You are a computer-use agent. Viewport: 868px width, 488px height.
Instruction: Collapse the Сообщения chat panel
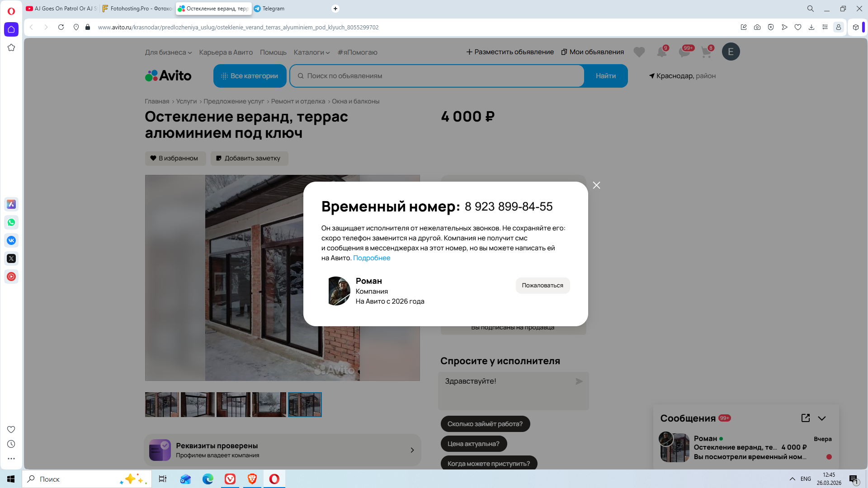822,418
